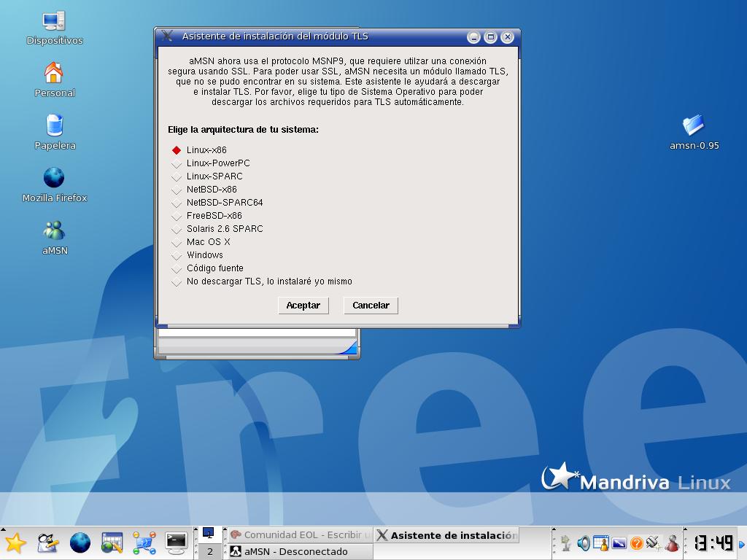
Task: Open the amsn-0.95 folder on desktop
Action: (694, 133)
